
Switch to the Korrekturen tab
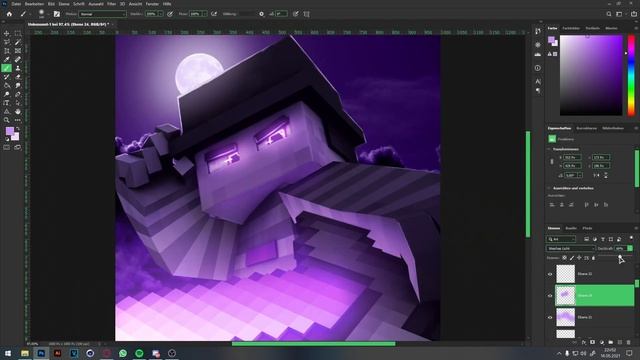[587, 128]
